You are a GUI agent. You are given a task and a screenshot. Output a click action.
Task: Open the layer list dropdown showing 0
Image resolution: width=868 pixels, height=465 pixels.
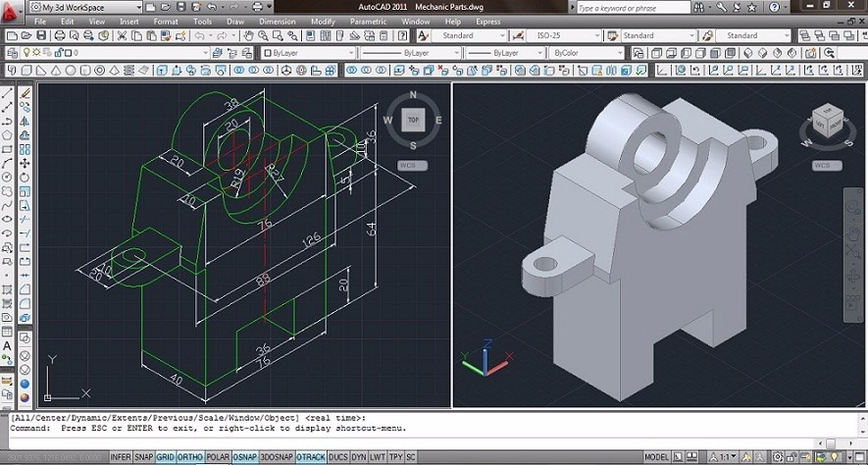[x=115, y=53]
